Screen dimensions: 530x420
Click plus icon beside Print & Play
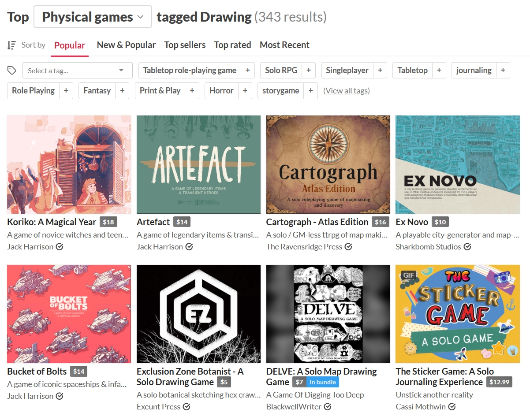[x=192, y=91]
